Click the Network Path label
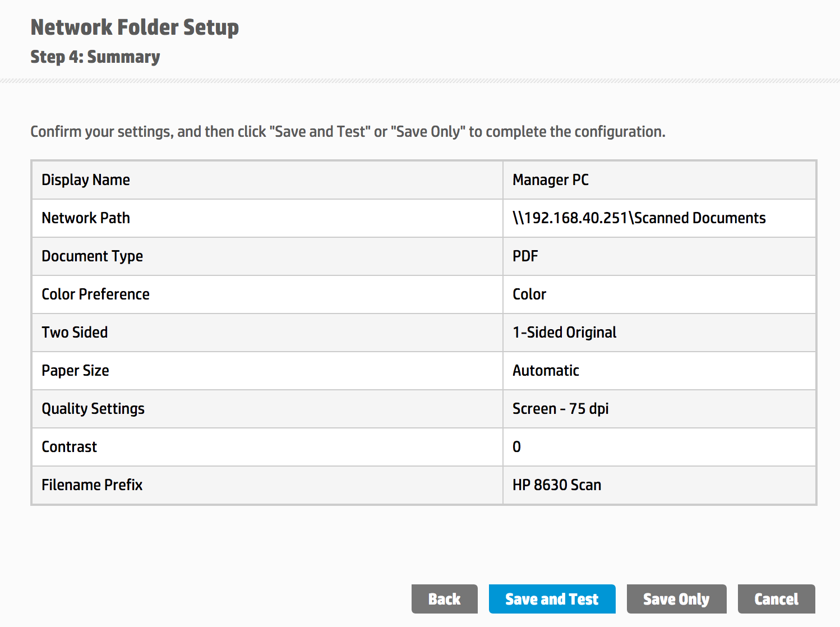The image size is (840, 627). (86, 218)
